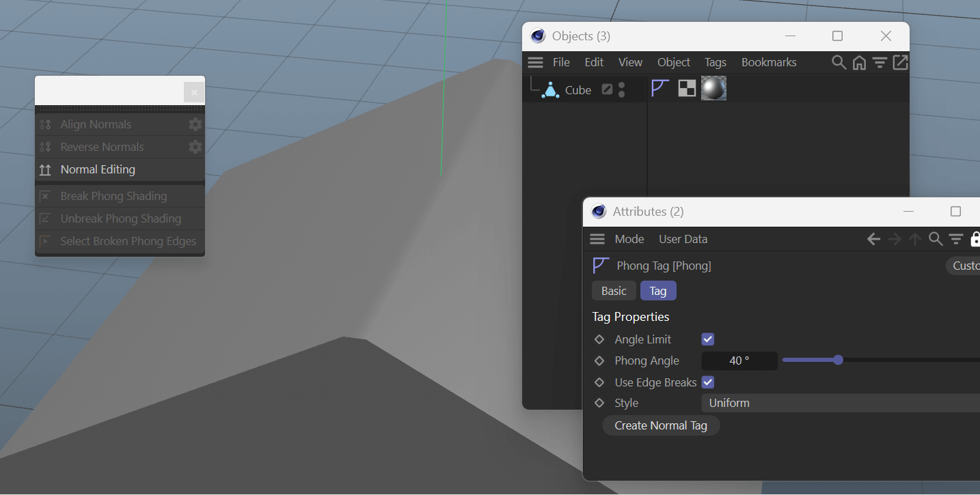Switch to the Basic tab
Image resolution: width=980 pixels, height=495 pixels.
(614, 291)
